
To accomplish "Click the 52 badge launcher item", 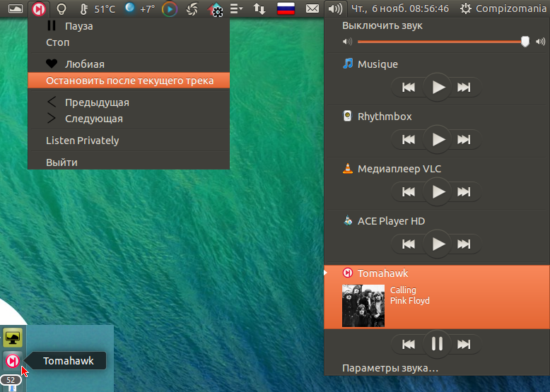I will pyautogui.click(x=11, y=380).
